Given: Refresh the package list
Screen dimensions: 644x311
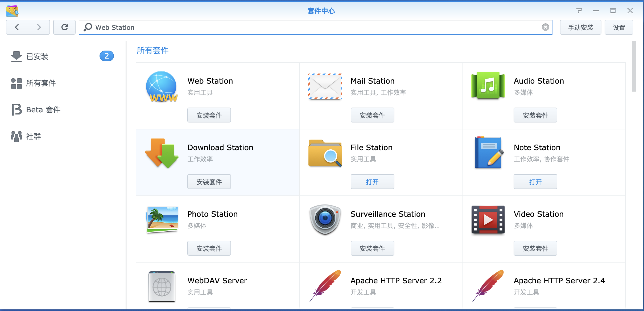Looking at the screenshot, I should tap(64, 27).
